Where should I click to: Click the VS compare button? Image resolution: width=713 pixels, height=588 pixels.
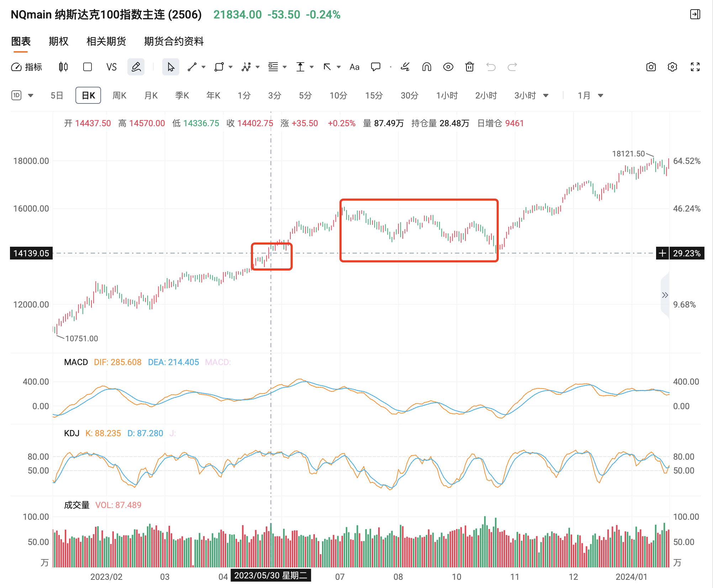[111, 67]
